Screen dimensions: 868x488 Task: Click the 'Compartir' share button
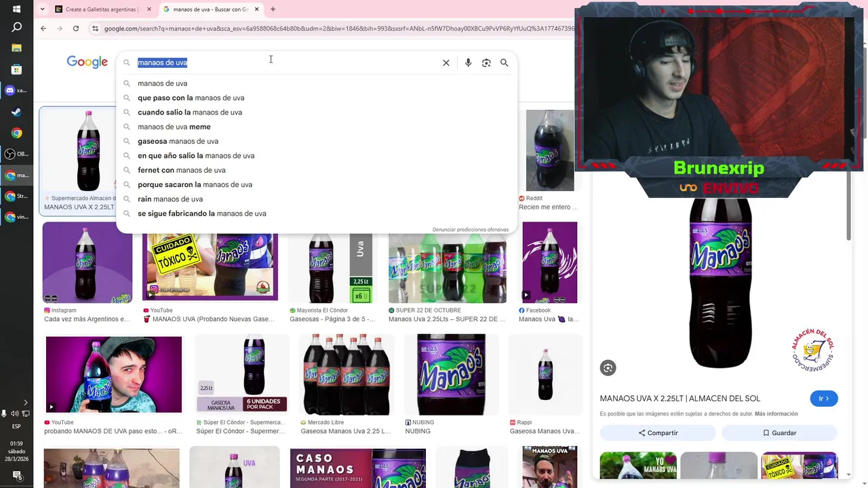658,432
